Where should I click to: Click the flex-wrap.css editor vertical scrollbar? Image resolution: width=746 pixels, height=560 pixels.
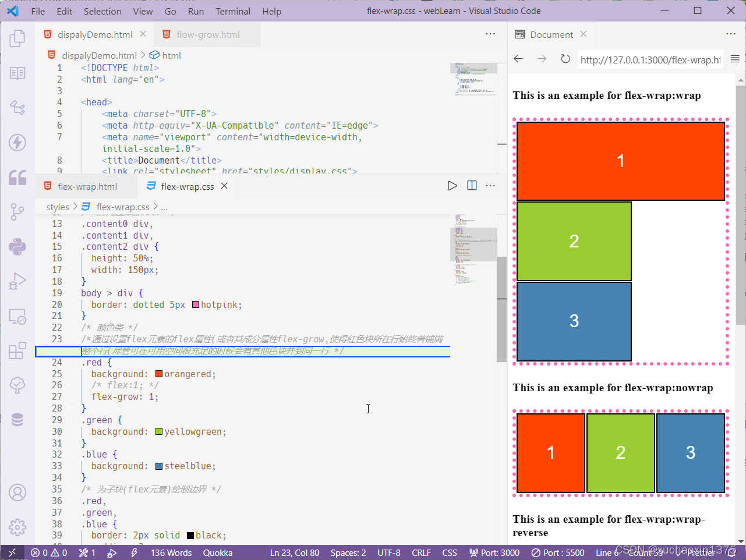pos(502,309)
